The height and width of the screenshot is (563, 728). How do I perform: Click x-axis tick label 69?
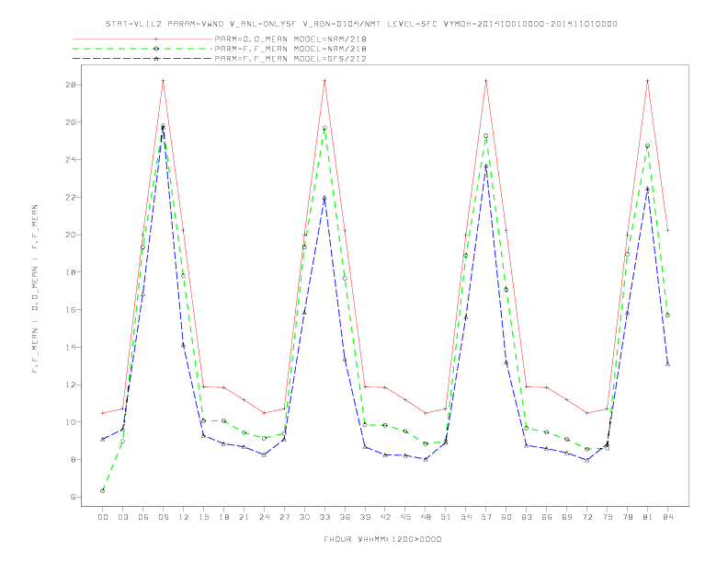pyautogui.click(x=567, y=517)
